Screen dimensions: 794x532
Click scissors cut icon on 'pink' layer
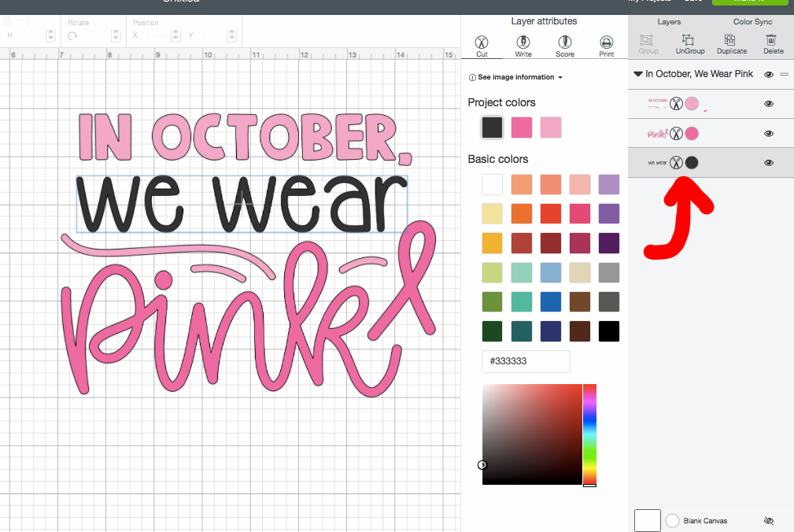coord(676,134)
